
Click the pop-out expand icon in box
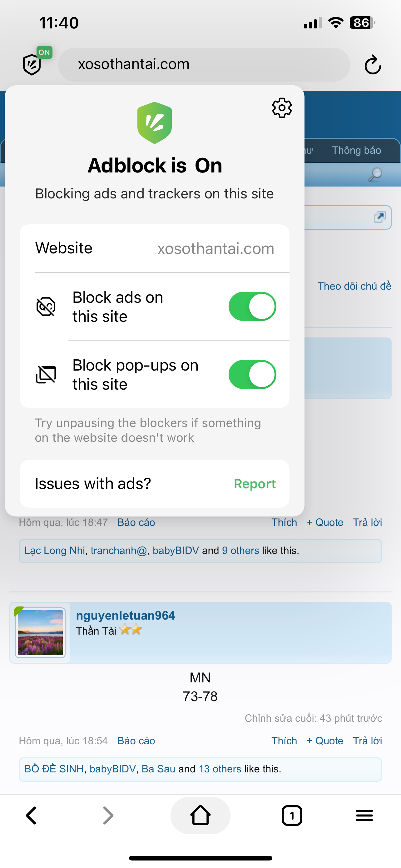379,217
